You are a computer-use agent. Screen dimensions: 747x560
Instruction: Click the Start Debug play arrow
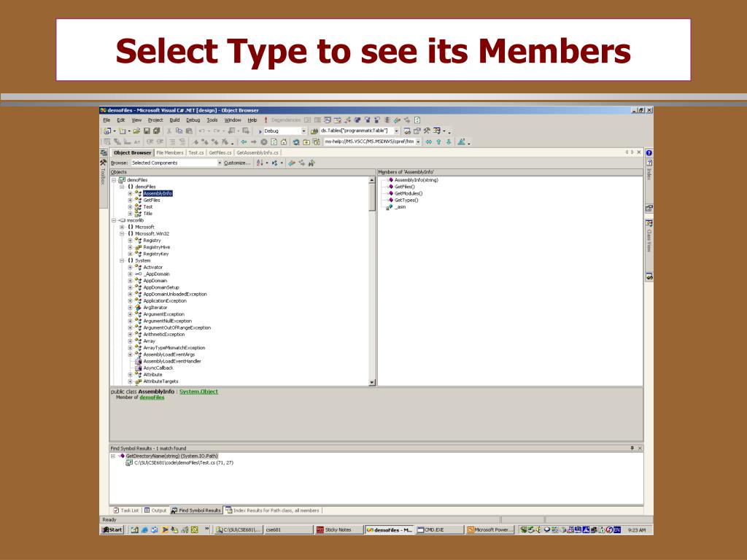(x=260, y=131)
